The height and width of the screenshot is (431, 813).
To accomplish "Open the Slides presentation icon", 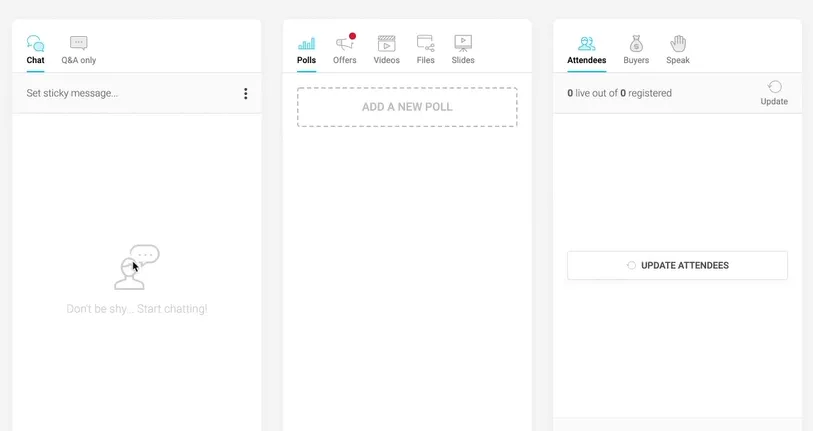I will coord(463,44).
